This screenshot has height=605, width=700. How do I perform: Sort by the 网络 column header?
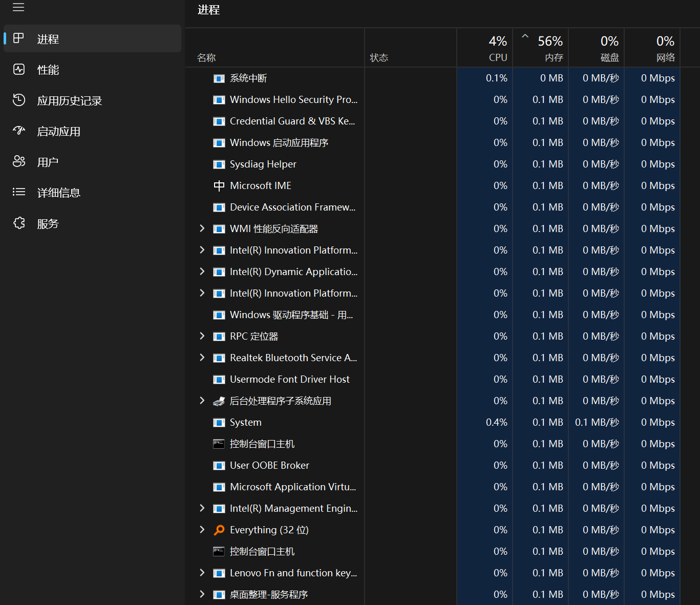tap(652, 48)
